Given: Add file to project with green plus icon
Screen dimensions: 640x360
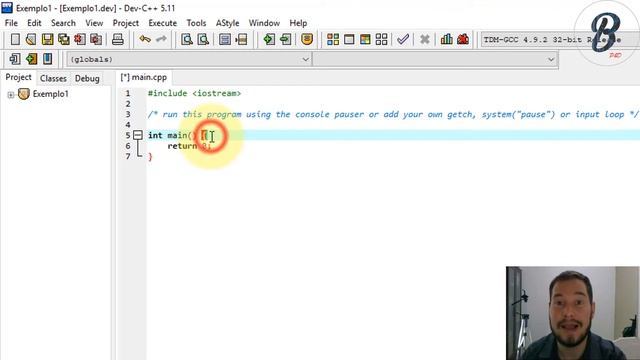Looking at the screenshot, I should pos(269,39).
